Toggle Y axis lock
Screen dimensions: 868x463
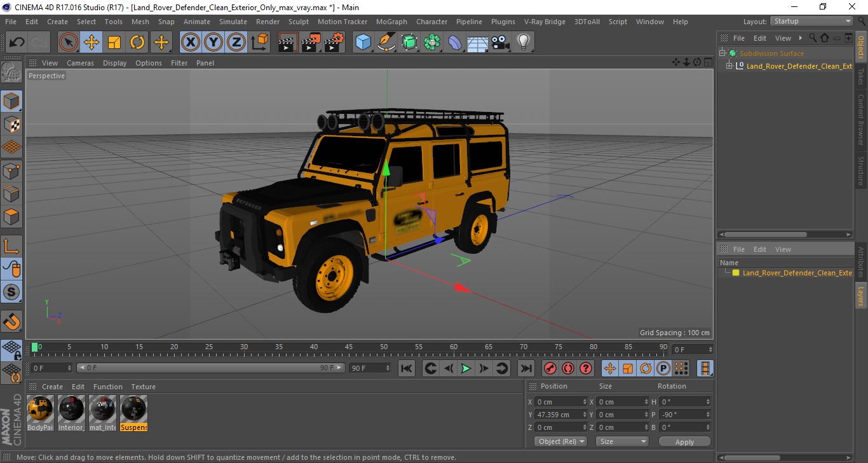(214, 43)
